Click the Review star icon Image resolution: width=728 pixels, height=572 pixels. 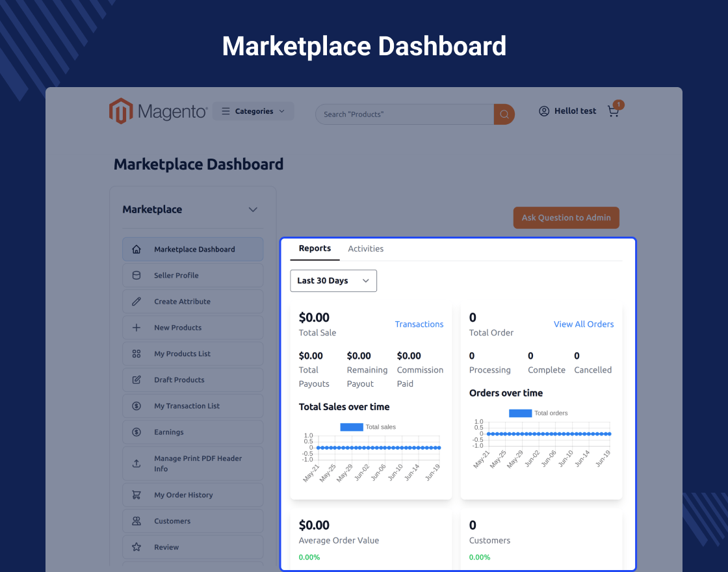pyautogui.click(x=136, y=547)
